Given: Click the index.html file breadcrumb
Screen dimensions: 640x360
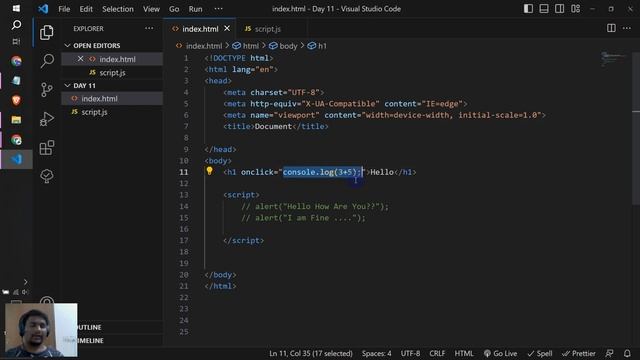Looking at the screenshot, I should click(x=199, y=46).
